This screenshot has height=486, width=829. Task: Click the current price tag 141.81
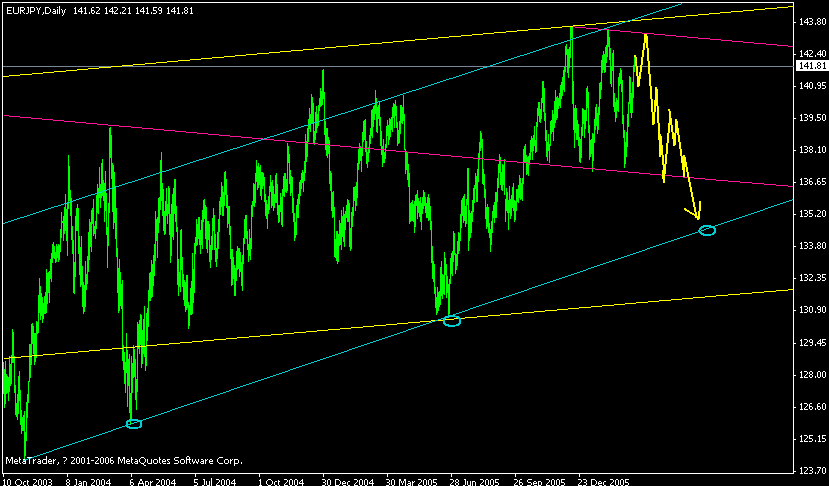[813, 66]
